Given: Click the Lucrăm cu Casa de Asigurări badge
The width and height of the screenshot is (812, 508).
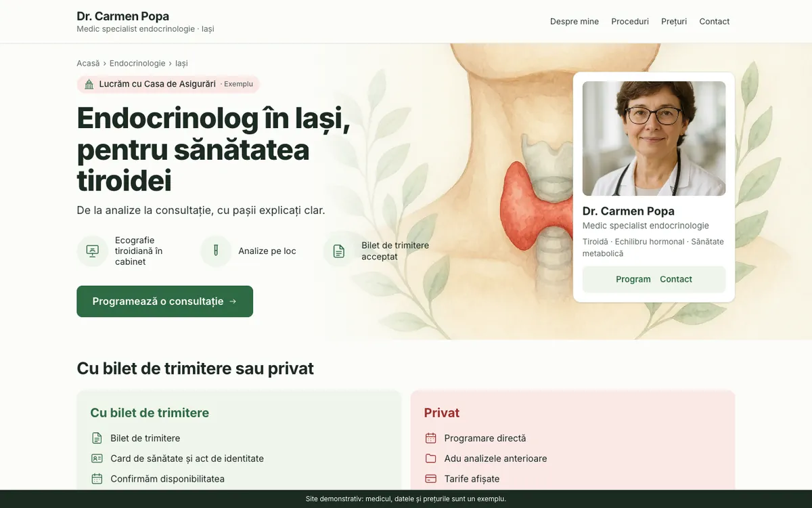Looking at the screenshot, I should point(168,84).
